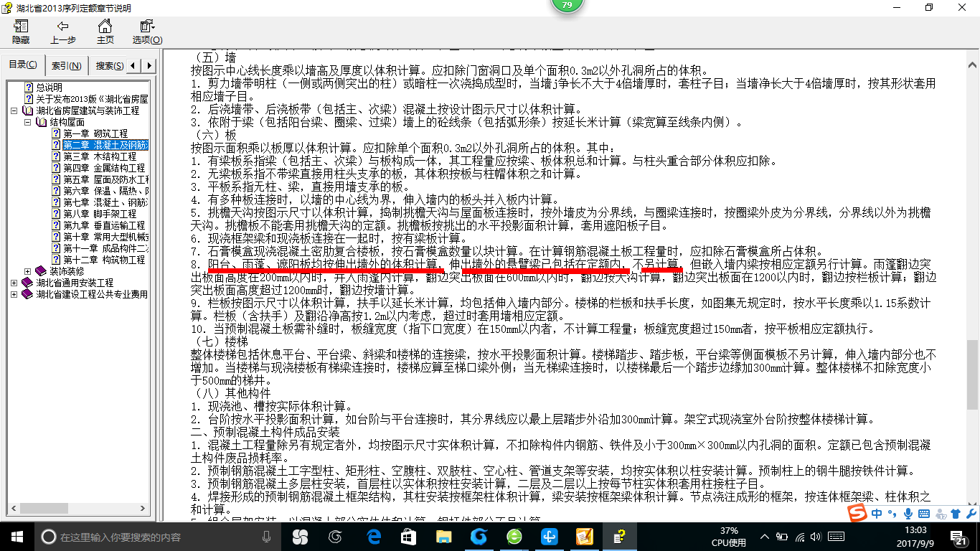Select 第六章 保温、隔热 chapter
The height and width of the screenshot is (551, 980).
pyautogui.click(x=105, y=191)
